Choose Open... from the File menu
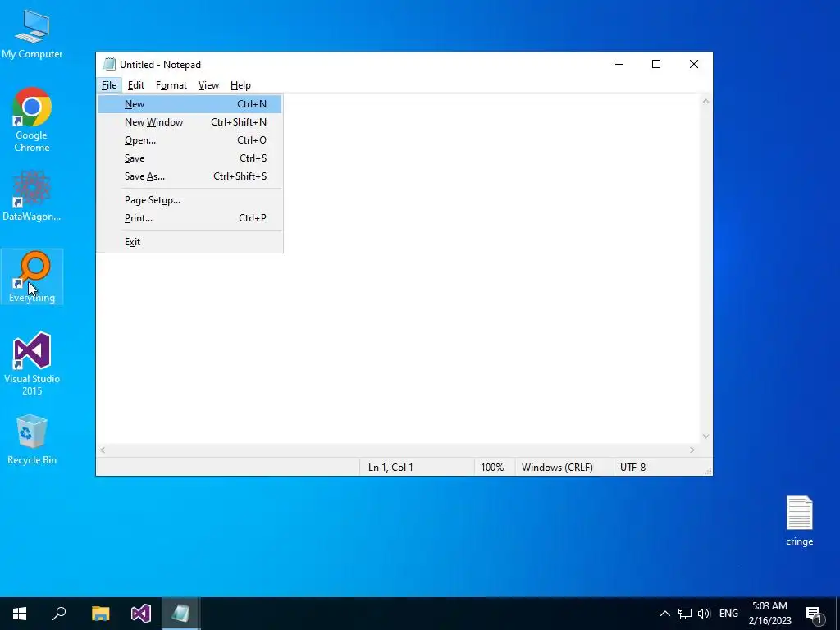This screenshot has width=840, height=630. point(189,140)
